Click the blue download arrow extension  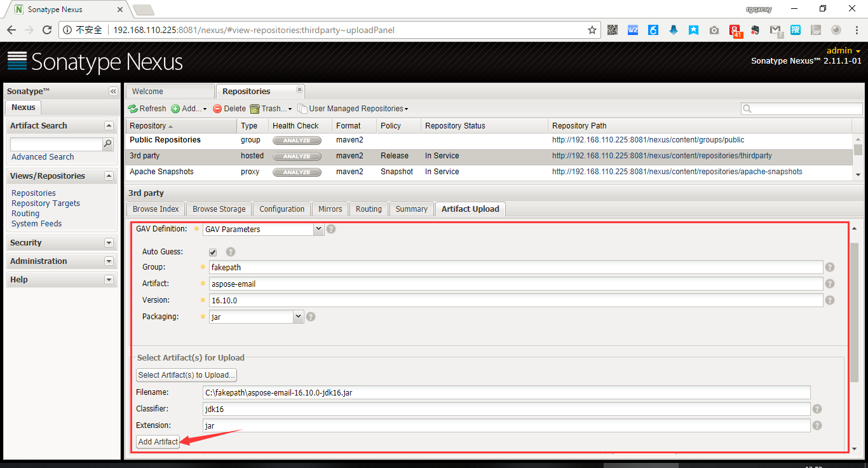pos(674,30)
